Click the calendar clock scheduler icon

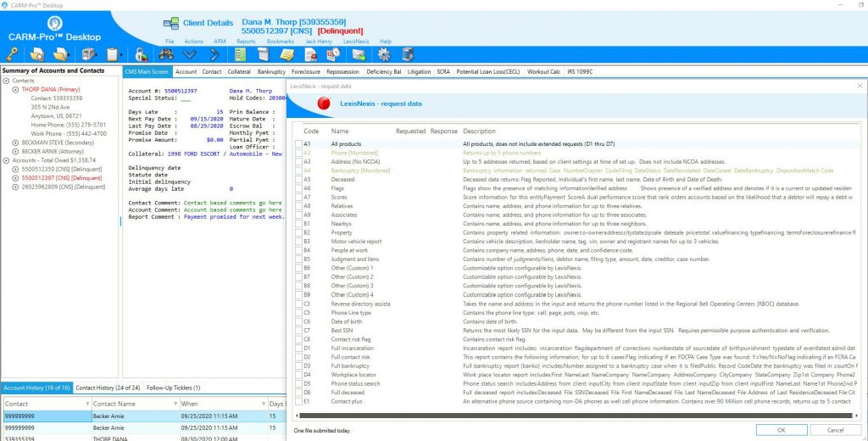click(x=334, y=54)
